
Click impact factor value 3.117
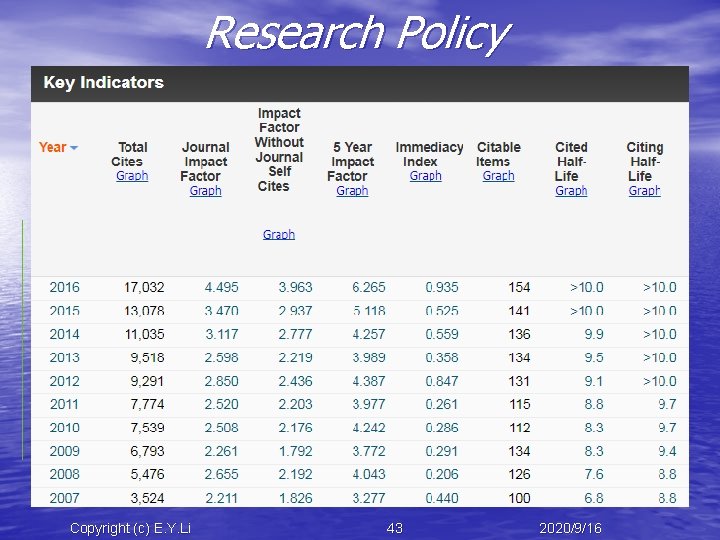pyautogui.click(x=221, y=334)
